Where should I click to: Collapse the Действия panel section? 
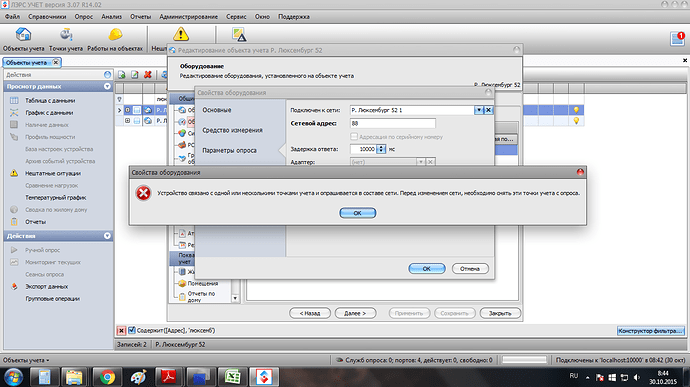(x=107, y=236)
